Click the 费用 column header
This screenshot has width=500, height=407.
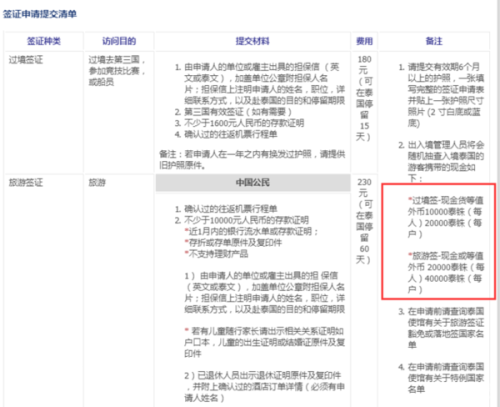click(364, 41)
